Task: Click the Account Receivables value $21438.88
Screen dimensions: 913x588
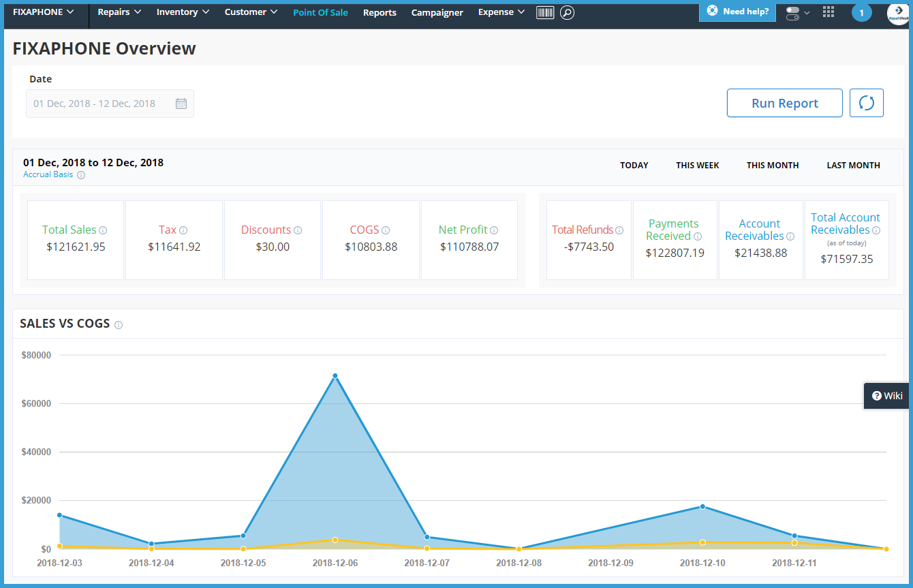Action: click(761, 253)
